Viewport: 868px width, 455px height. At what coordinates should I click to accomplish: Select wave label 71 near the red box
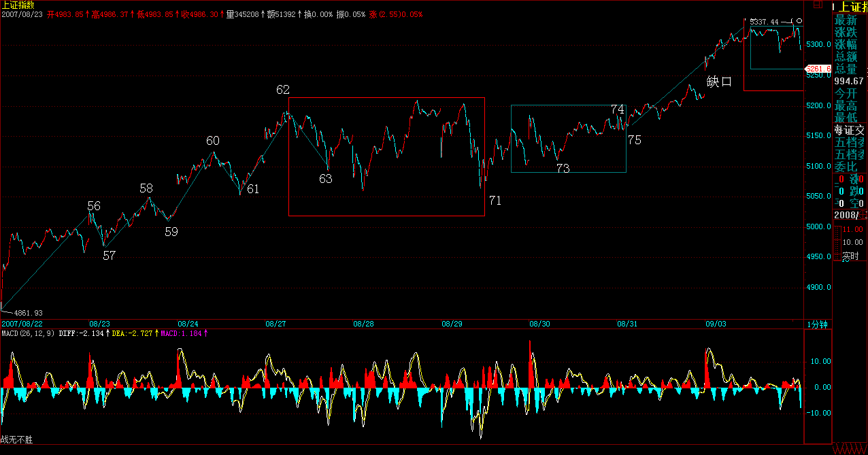495,200
